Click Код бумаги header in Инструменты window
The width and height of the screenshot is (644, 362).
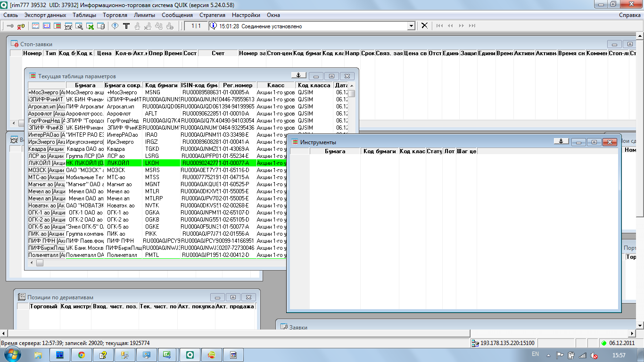point(380,151)
